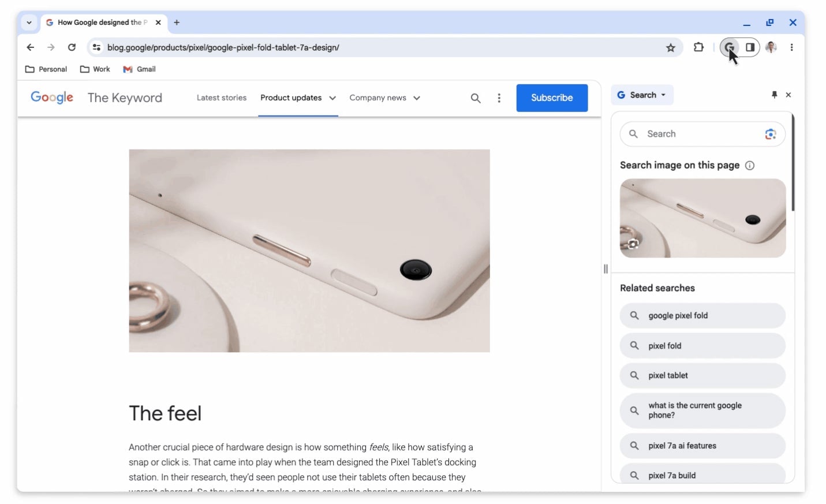Reload the current page
Viewport: 826px width, 504px height.
pyautogui.click(x=72, y=47)
